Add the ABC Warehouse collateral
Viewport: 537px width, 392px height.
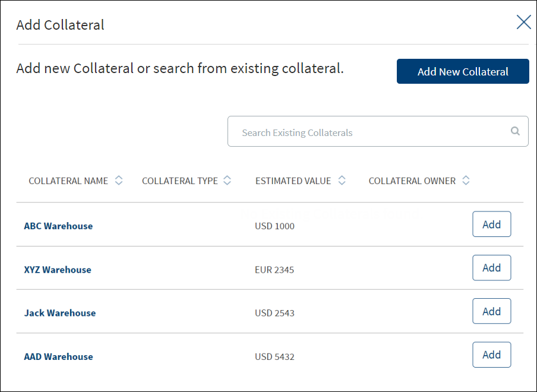491,225
